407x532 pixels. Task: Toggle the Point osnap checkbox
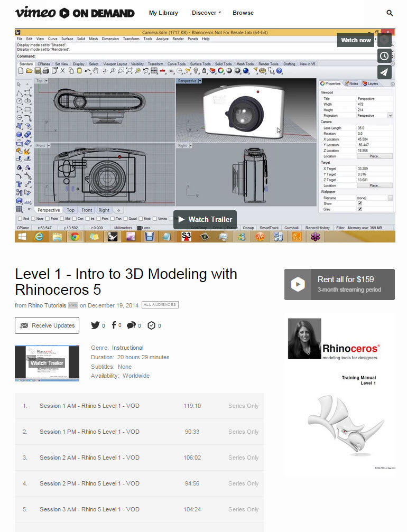pos(48,219)
